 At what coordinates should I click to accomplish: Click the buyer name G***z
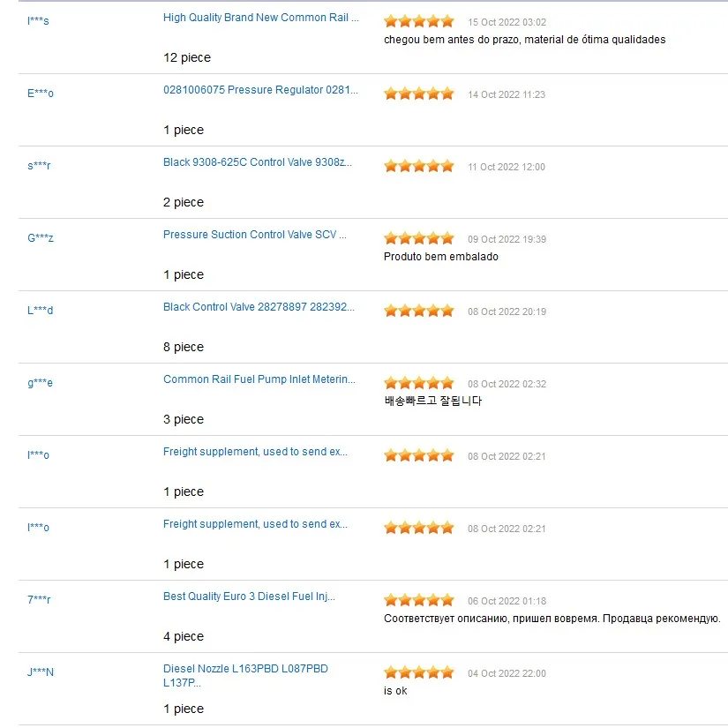click(x=41, y=238)
